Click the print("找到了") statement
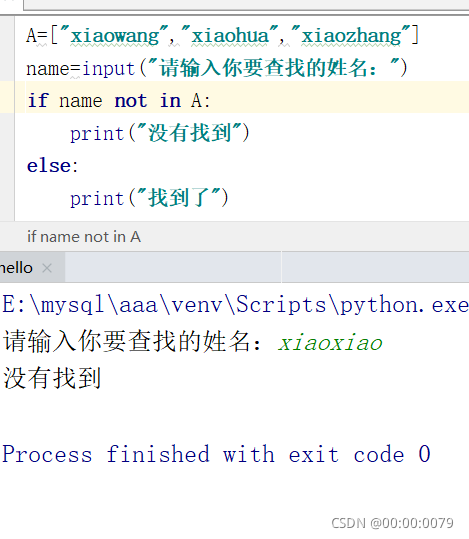This screenshot has width=469, height=539. [149, 198]
